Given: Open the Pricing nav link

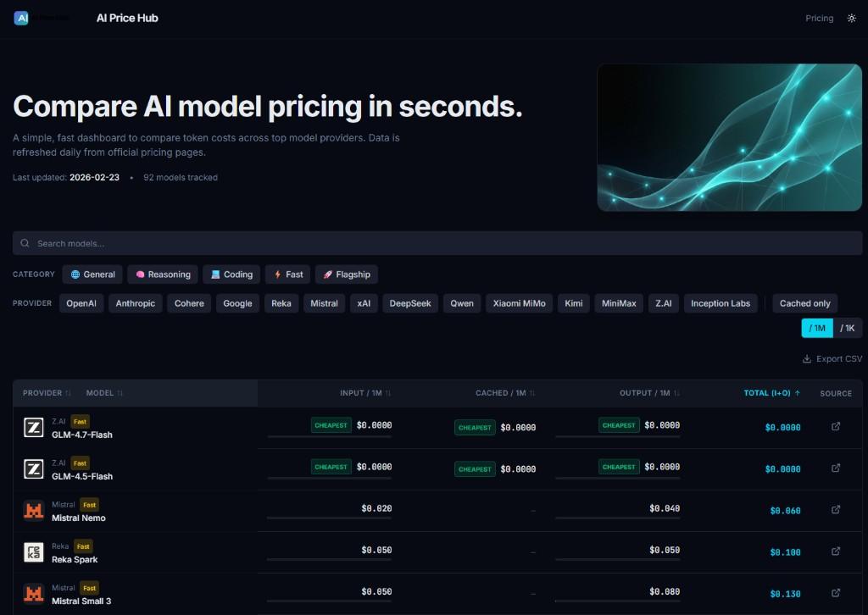Looking at the screenshot, I should click(x=819, y=18).
